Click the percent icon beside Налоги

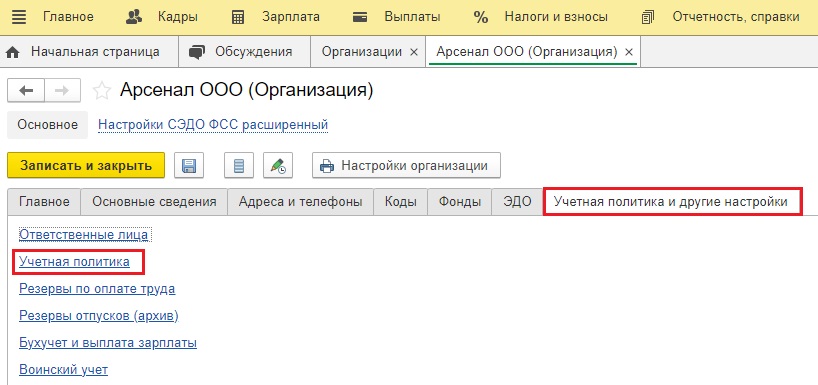pos(480,17)
